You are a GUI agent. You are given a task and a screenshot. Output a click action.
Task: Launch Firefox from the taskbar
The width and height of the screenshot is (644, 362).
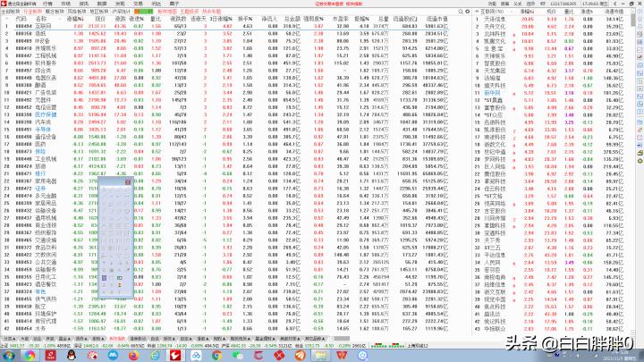(133, 356)
